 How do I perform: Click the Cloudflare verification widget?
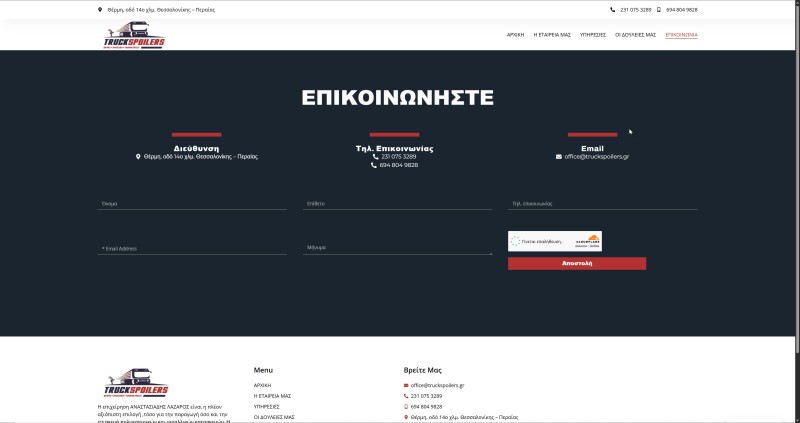pyautogui.click(x=555, y=241)
